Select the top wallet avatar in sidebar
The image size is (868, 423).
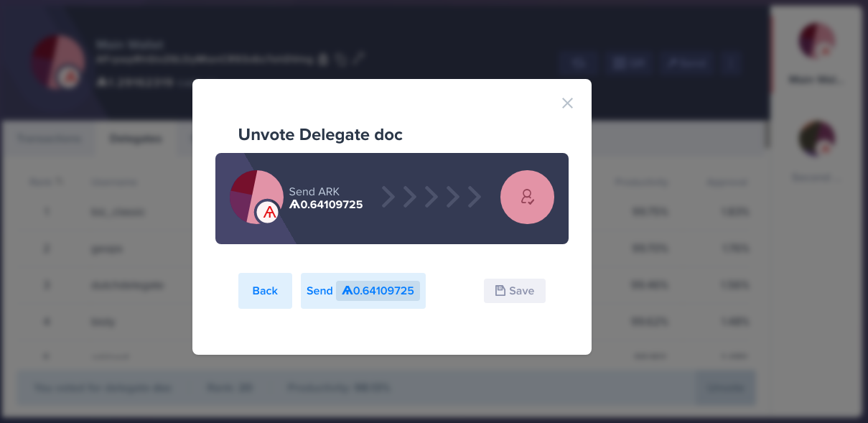(817, 41)
